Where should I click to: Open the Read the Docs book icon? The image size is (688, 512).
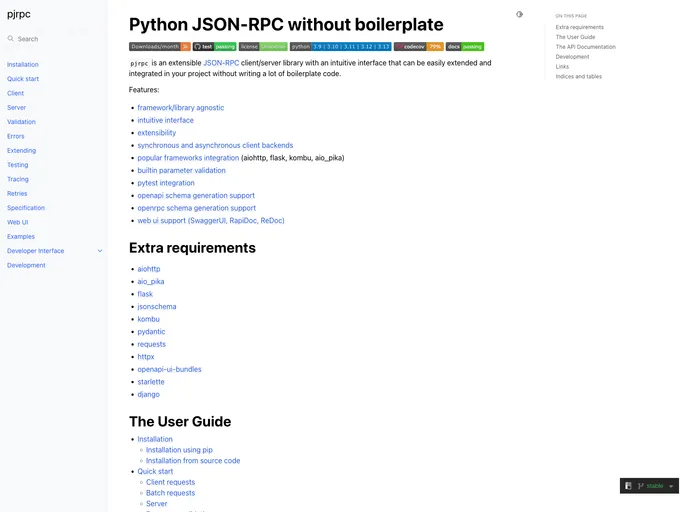(x=628, y=486)
